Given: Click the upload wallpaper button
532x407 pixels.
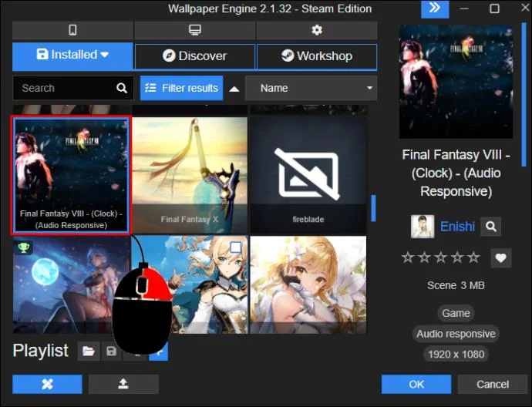Looking at the screenshot, I should 123,385.
